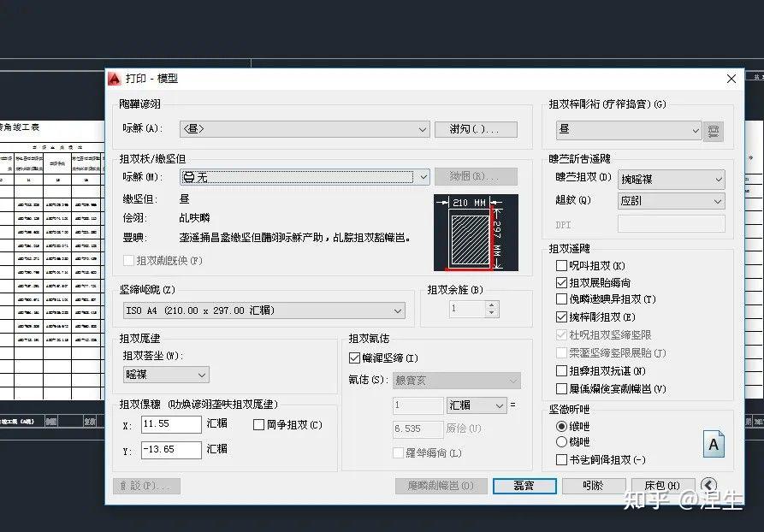This screenshot has height=532, width=764.
Task: Enable save changes to layout (V) checkbox
Action: pyautogui.click(x=561, y=389)
